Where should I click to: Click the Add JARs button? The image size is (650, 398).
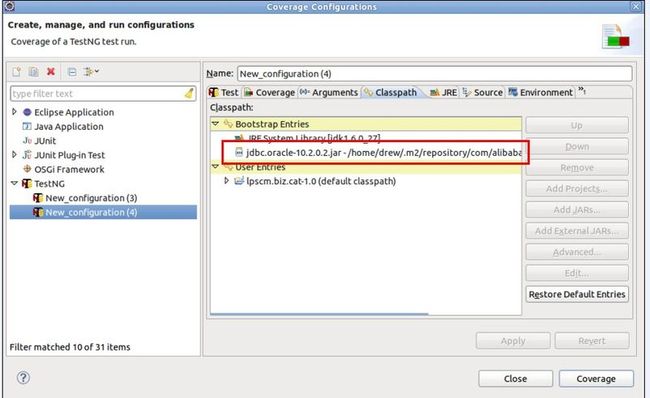coord(577,210)
